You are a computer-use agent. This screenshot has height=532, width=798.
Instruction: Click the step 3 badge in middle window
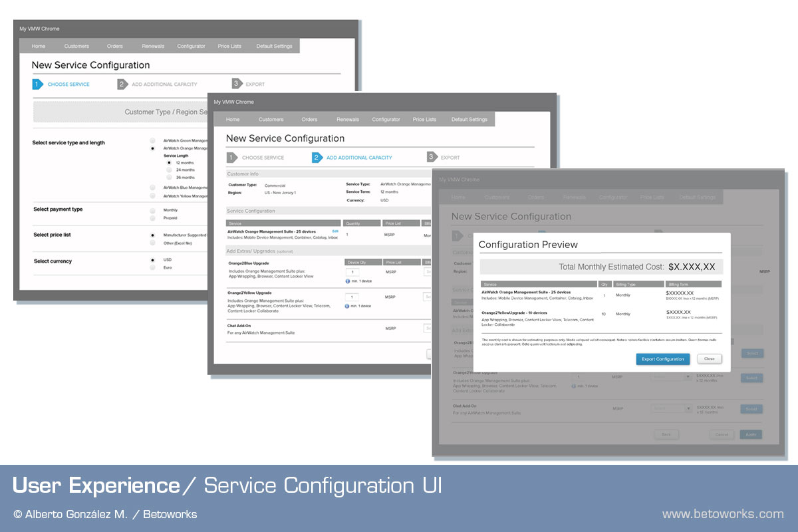432,158
